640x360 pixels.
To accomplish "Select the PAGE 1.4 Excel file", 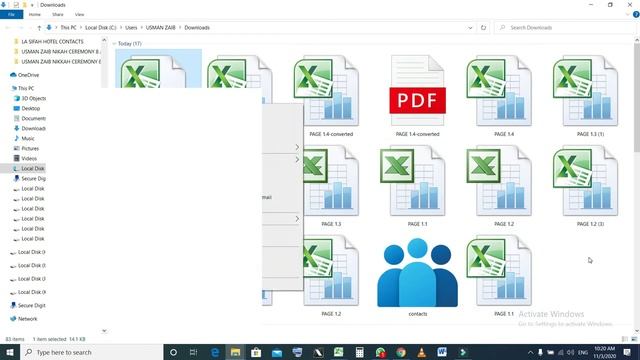I will coord(504,96).
